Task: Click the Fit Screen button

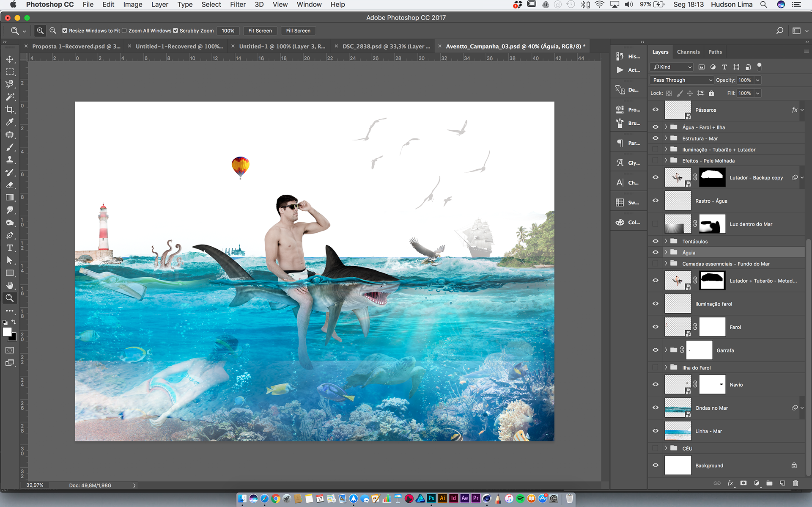Action: [x=260, y=30]
